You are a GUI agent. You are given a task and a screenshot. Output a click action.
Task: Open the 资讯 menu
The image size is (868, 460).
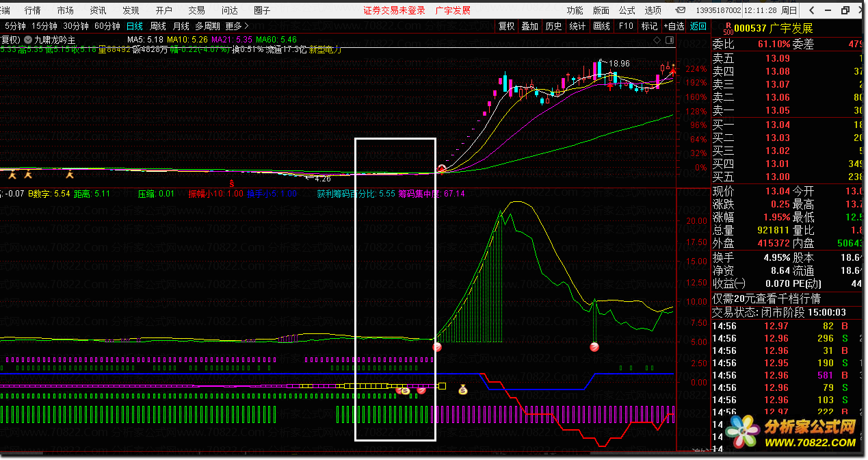click(x=98, y=10)
